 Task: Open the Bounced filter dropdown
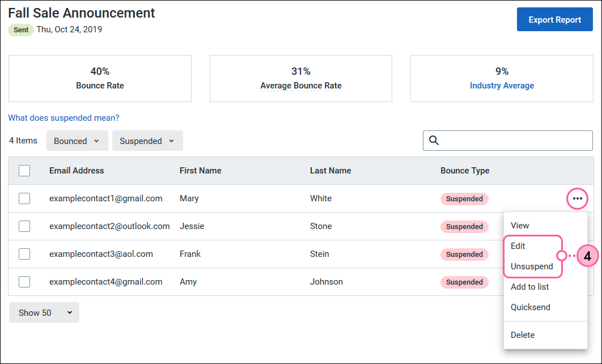point(77,141)
